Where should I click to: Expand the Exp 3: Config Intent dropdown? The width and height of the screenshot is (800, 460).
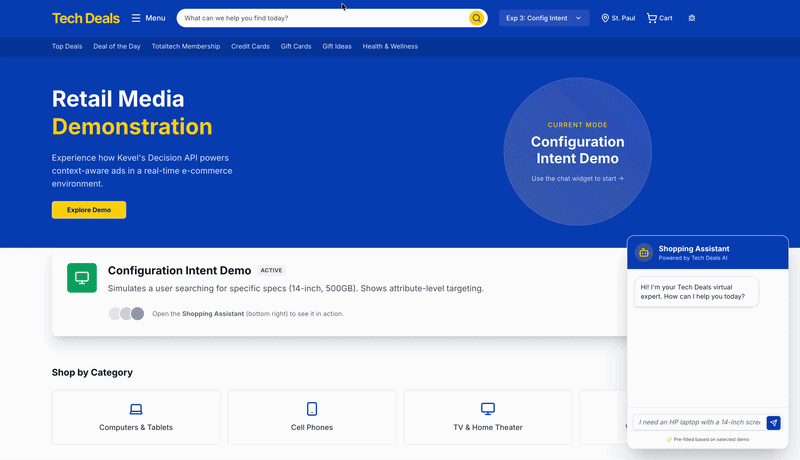pyautogui.click(x=544, y=18)
